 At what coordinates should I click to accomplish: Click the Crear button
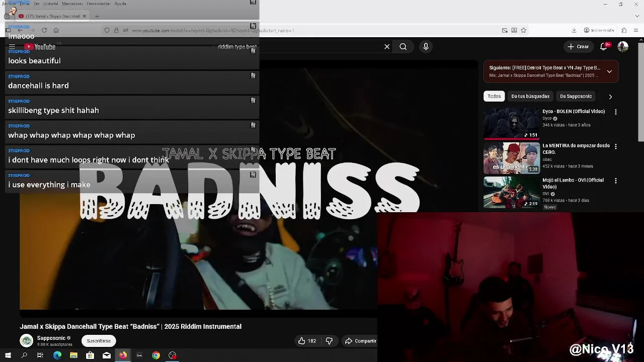[x=578, y=46]
